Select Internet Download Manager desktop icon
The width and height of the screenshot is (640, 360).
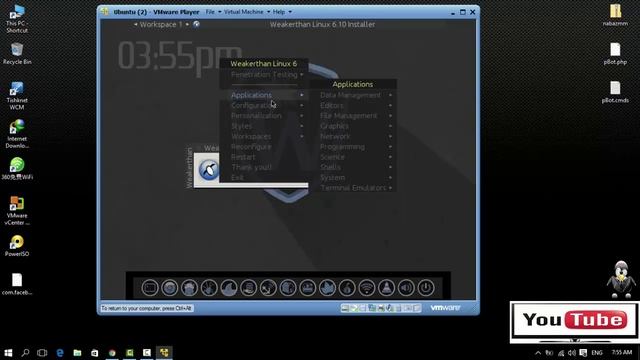click(x=17, y=134)
